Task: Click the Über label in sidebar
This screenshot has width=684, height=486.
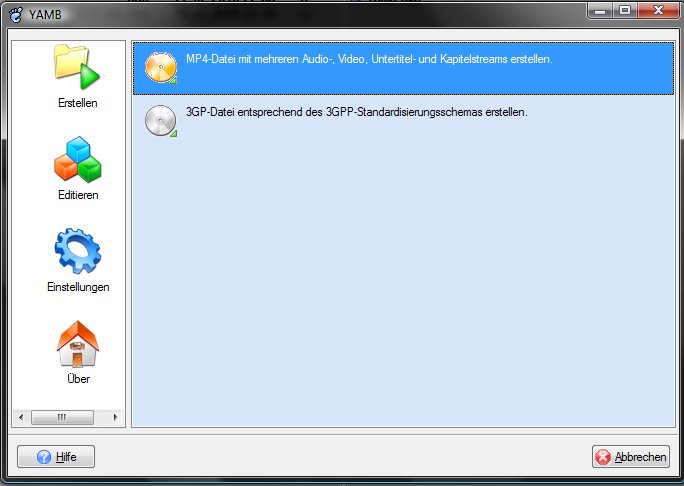Action: coord(79,378)
